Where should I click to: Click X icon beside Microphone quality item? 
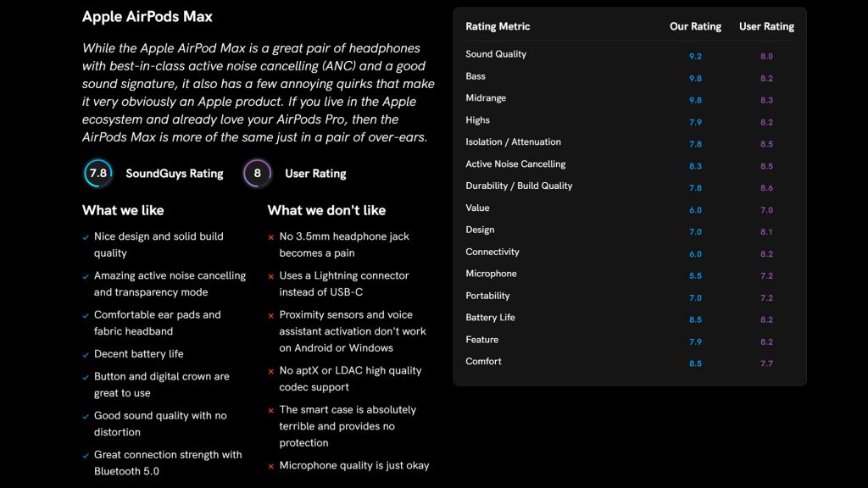(271, 467)
